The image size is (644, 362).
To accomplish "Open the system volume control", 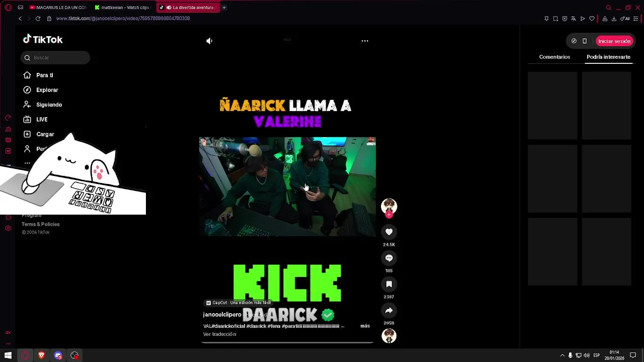I will pos(587,355).
